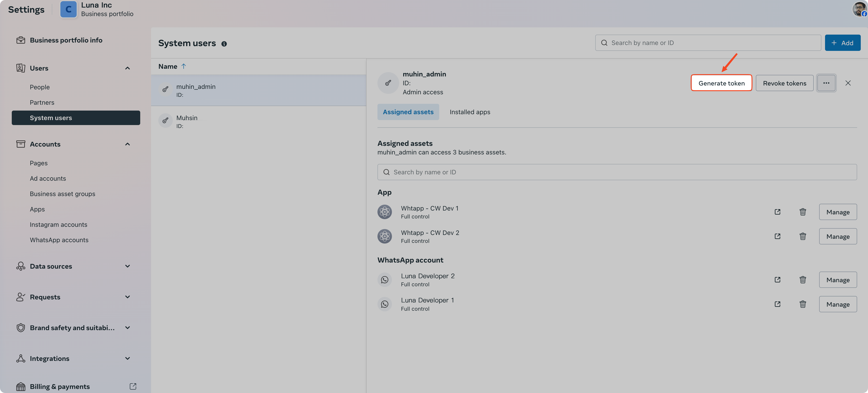Switch to the Assigned assets tab
This screenshot has height=393, width=868.
point(408,112)
